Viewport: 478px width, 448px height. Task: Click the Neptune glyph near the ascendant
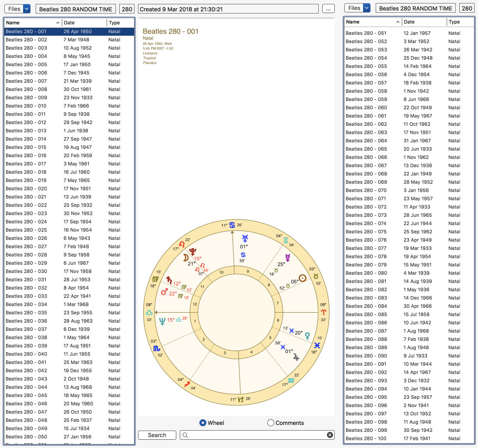pyautogui.click(x=162, y=321)
